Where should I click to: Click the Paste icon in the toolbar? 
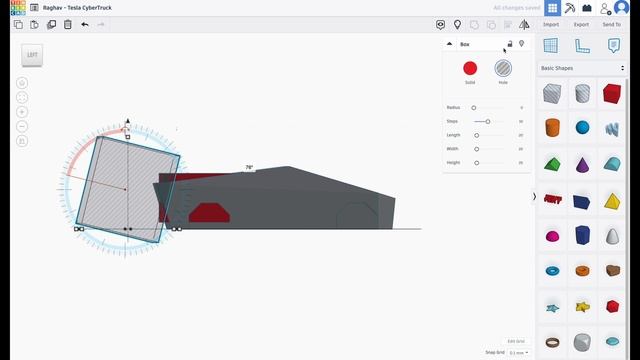coord(35,24)
